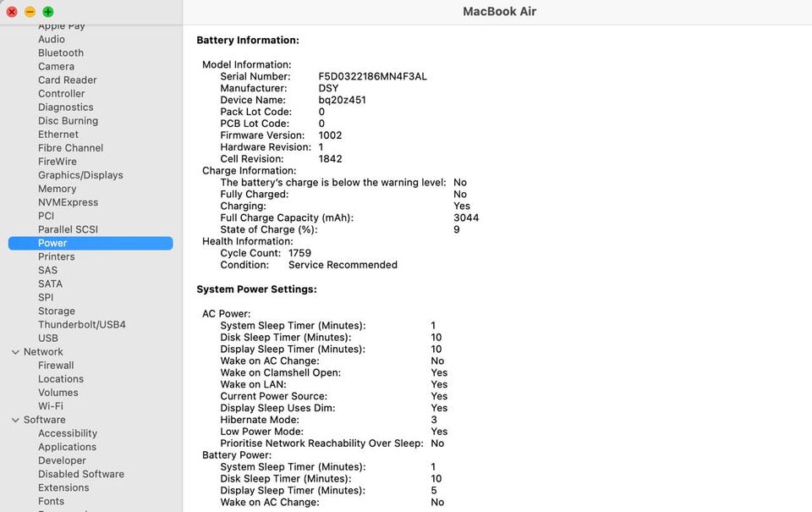
Task: Select Ethernet in the sidebar
Action: 58,135
